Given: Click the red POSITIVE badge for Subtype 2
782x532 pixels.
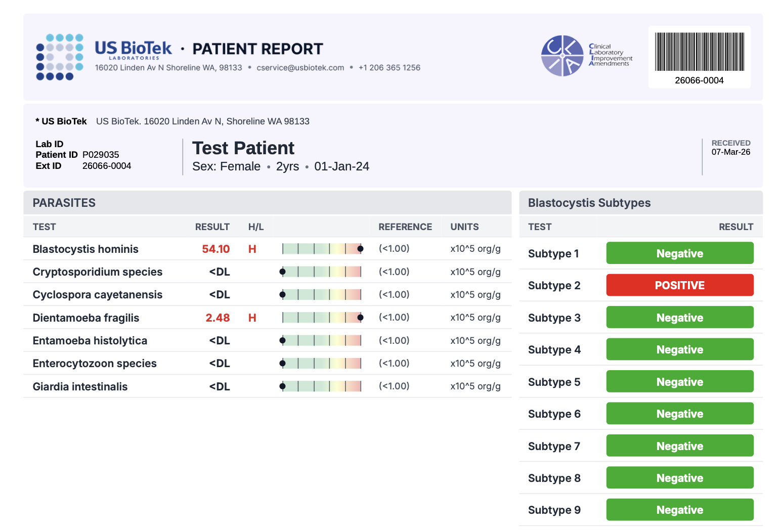Looking at the screenshot, I should click(679, 285).
